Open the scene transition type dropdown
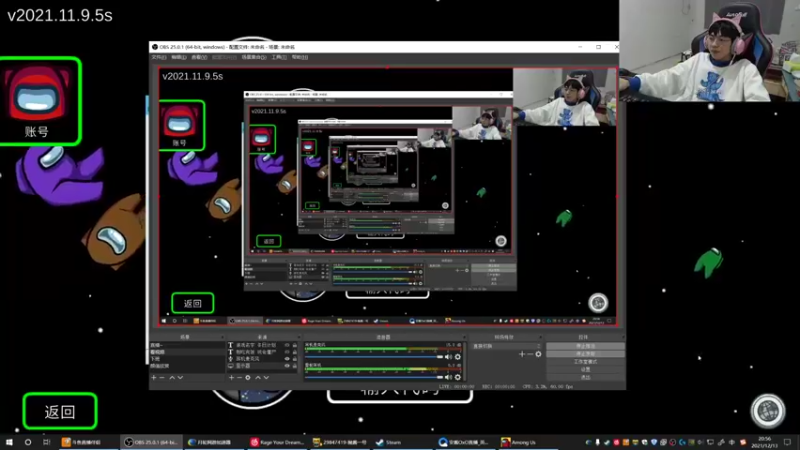This screenshot has height=450, width=800. (507, 346)
